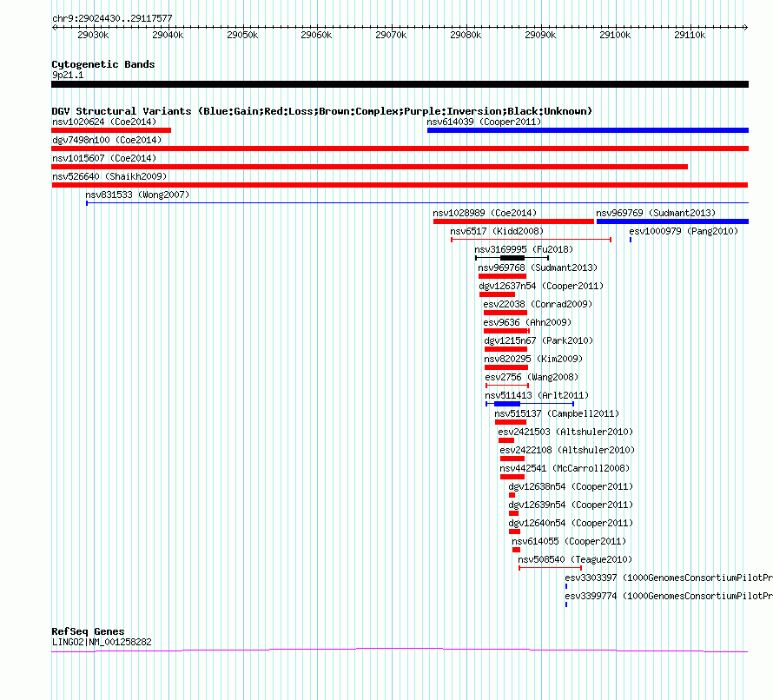The image size is (773, 700).
Task: Click the 29060k ruler tick label
Action: tap(316, 35)
